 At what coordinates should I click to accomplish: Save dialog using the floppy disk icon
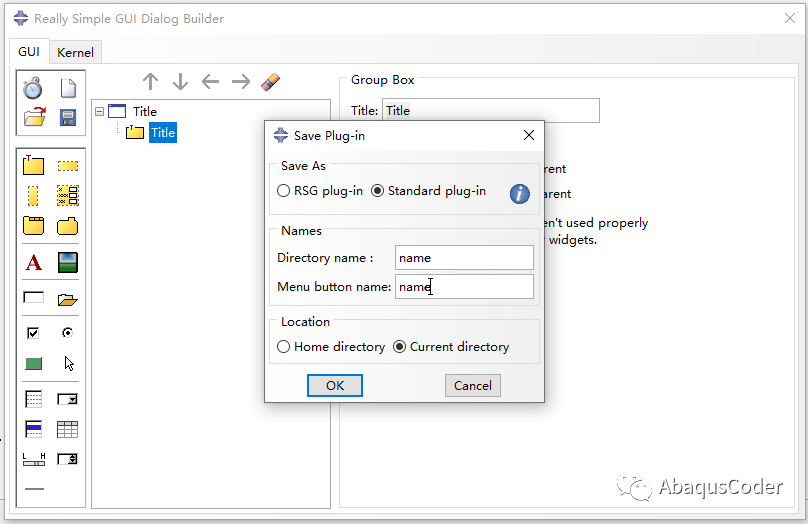click(x=68, y=117)
